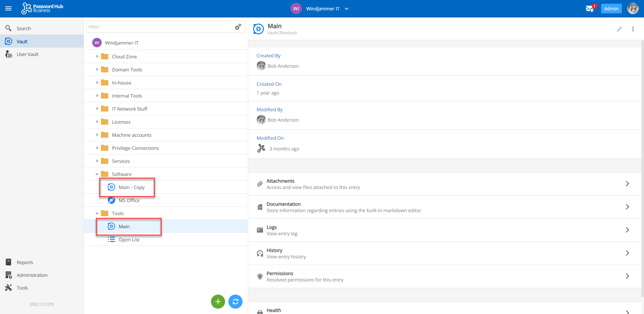This screenshot has width=644, height=314.
Task: Click the pencil edit icon for Main
Action: coord(619,29)
